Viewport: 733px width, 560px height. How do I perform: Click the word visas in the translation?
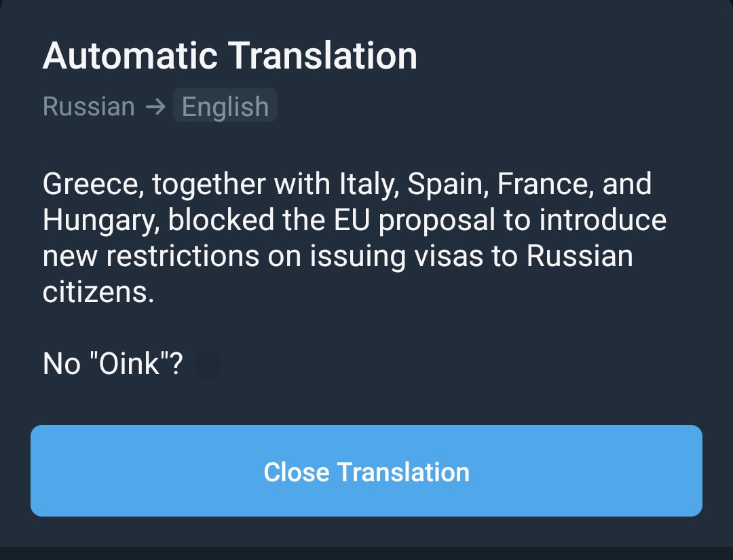pos(449,256)
